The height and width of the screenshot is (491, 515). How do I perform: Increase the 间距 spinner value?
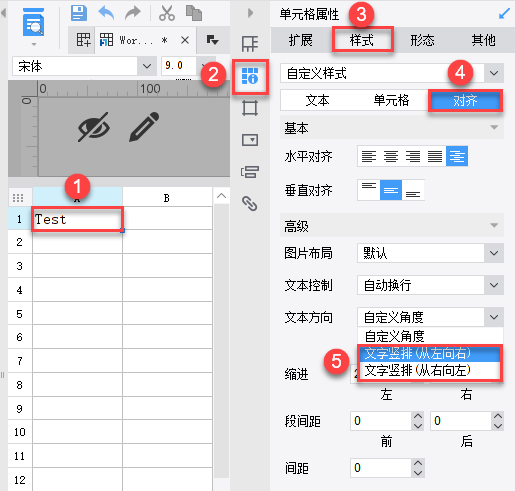[x=418, y=463]
